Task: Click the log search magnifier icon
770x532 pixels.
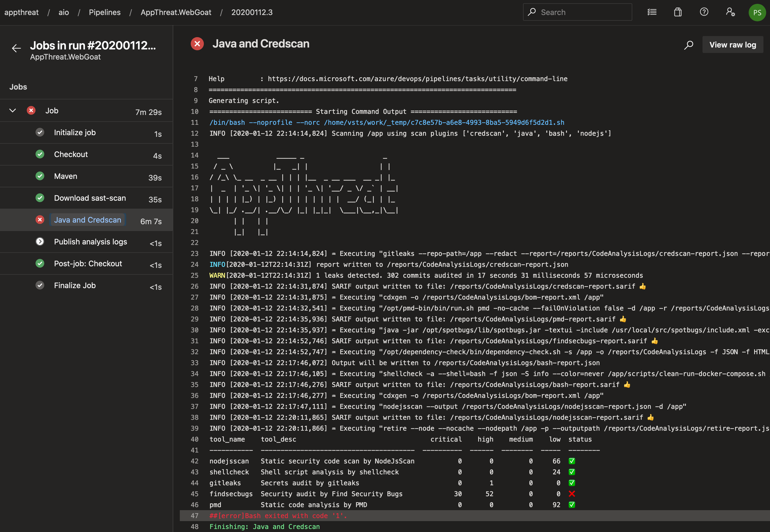Action: (x=689, y=45)
